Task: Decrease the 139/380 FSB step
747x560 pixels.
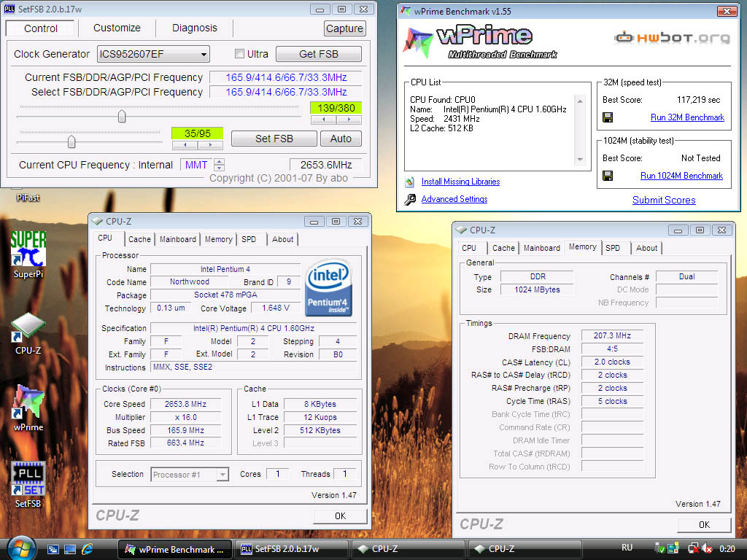Action: click(x=323, y=120)
